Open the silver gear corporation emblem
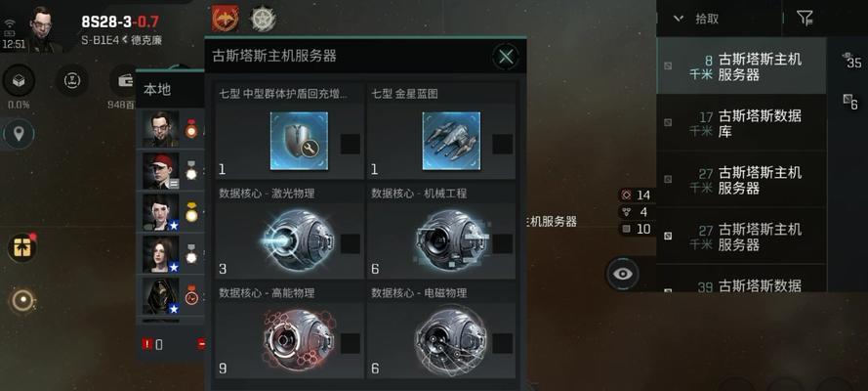The width and height of the screenshot is (868, 391). [263, 20]
